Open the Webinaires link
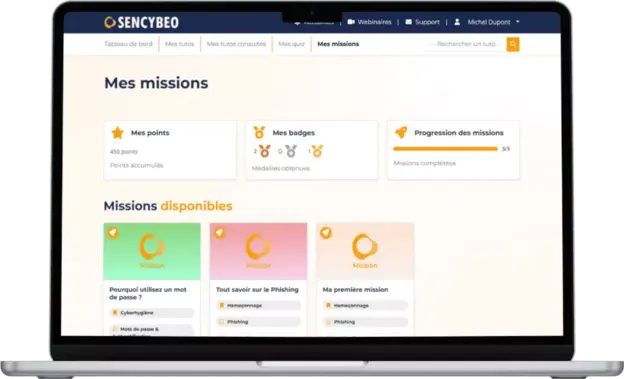 tap(374, 22)
